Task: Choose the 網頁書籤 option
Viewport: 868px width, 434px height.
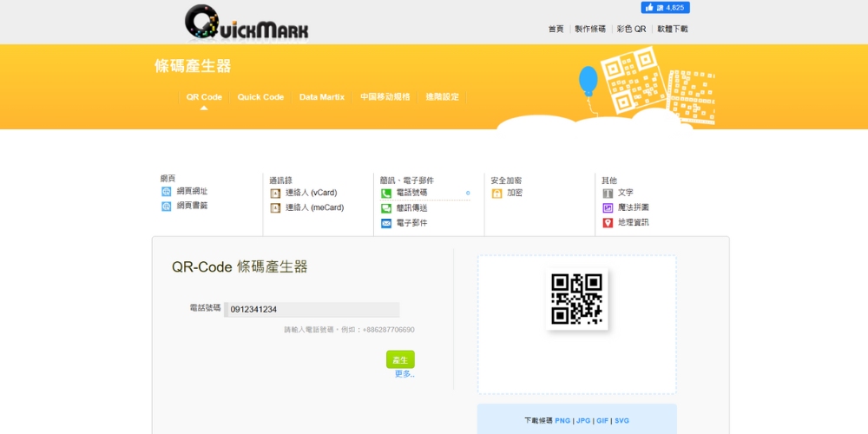Action: coord(192,206)
